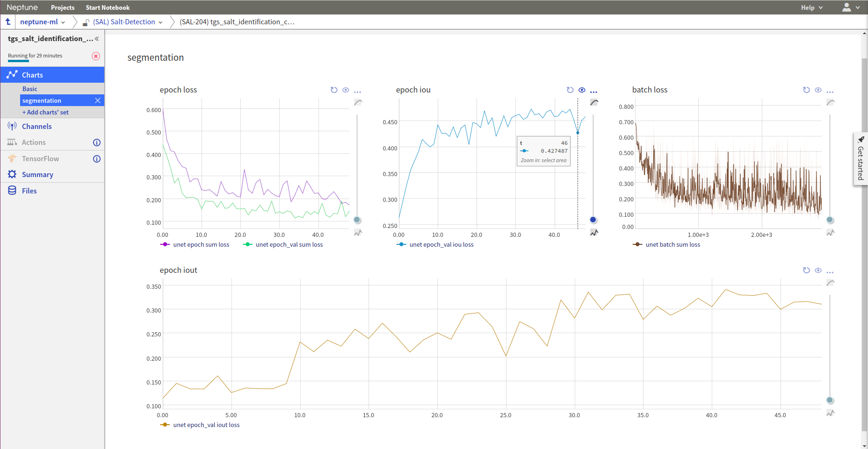Toggle eye icon on epoch iout chart
The image size is (868, 449).
818,270
